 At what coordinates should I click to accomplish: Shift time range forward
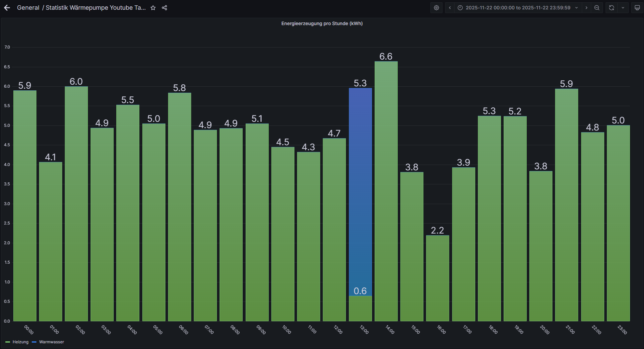pyautogui.click(x=586, y=8)
